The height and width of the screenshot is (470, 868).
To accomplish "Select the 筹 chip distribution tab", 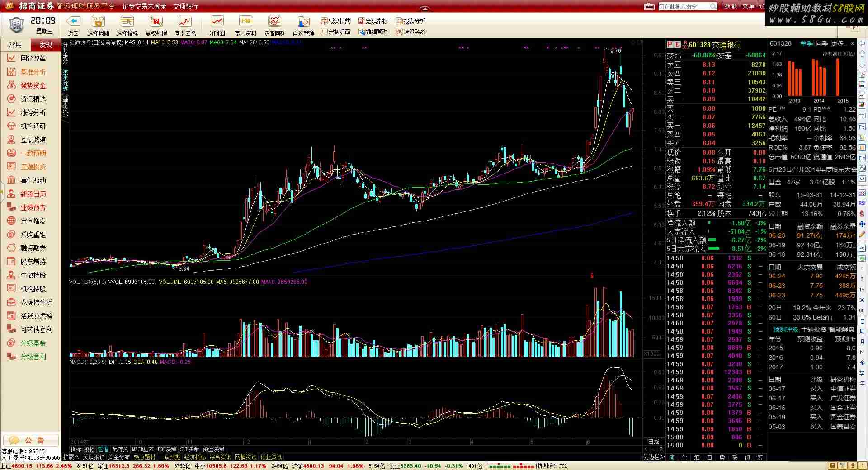I will point(760,457).
